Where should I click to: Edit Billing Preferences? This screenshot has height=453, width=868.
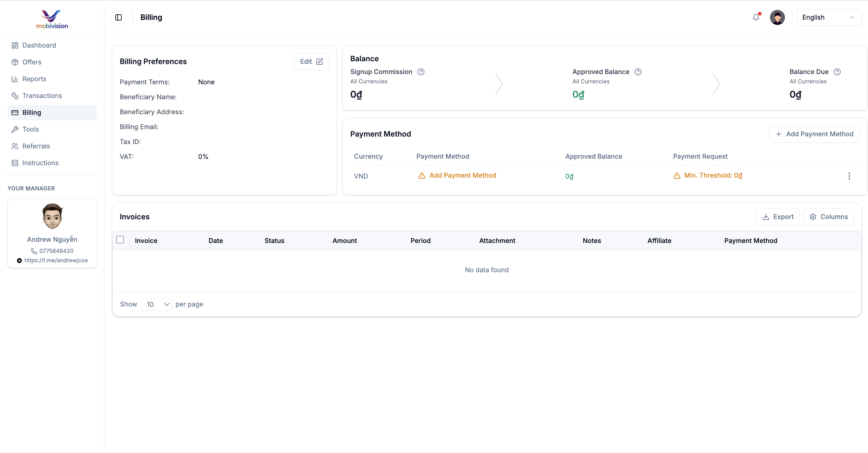311,61
